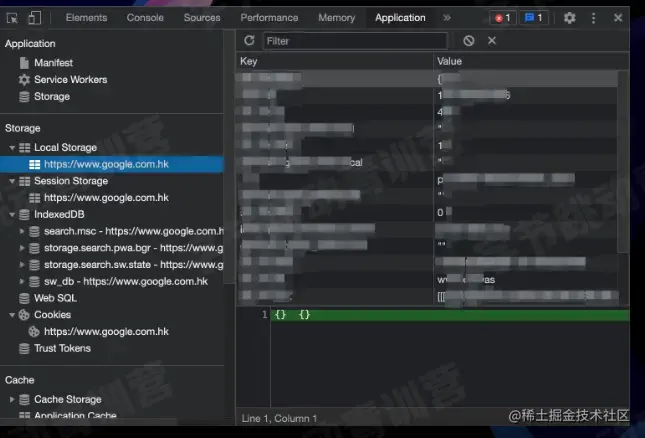Collapse the Local Storage tree node
This screenshot has height=438, width=645.
12,148
